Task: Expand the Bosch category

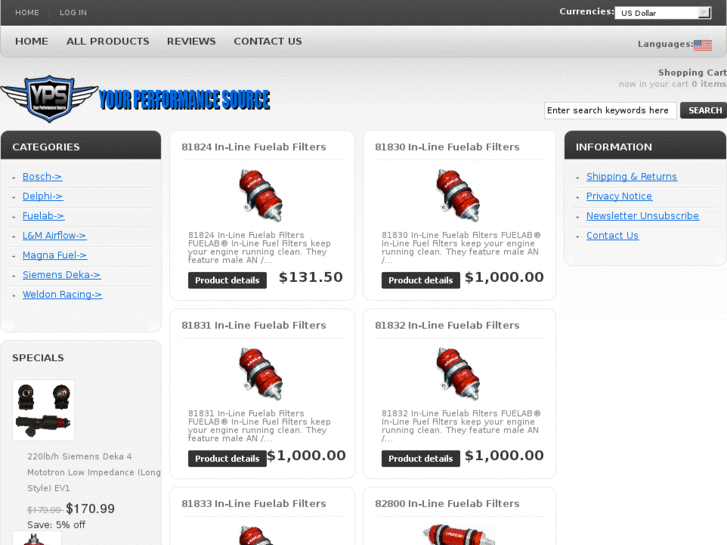Action: click(42, 177)
